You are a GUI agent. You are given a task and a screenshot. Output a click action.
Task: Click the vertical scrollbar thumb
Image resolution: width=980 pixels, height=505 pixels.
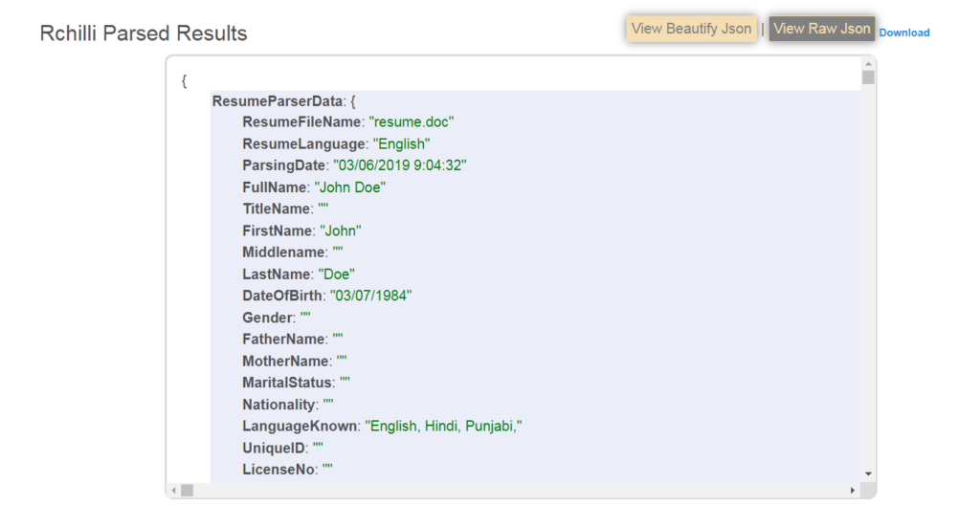pos(868,77)
